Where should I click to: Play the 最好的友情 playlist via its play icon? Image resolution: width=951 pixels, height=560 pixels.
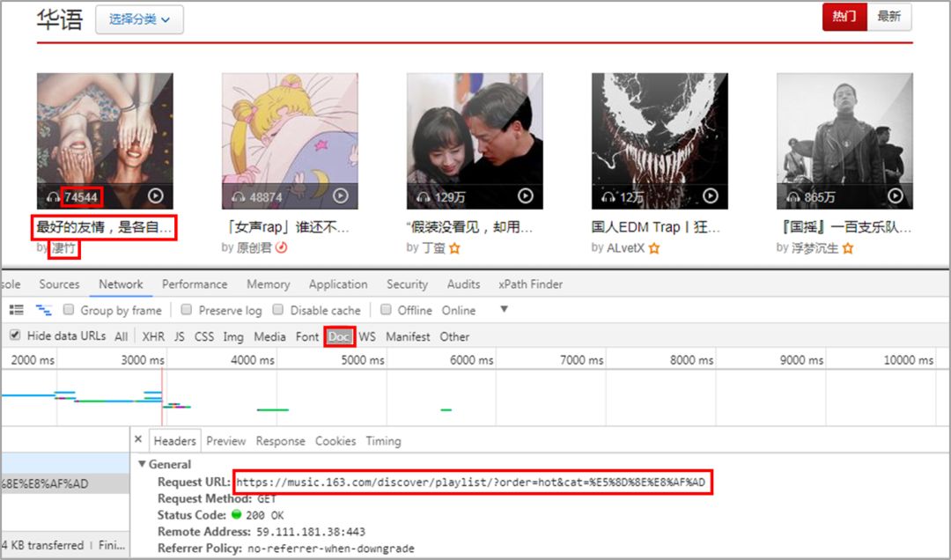(156, 196)
